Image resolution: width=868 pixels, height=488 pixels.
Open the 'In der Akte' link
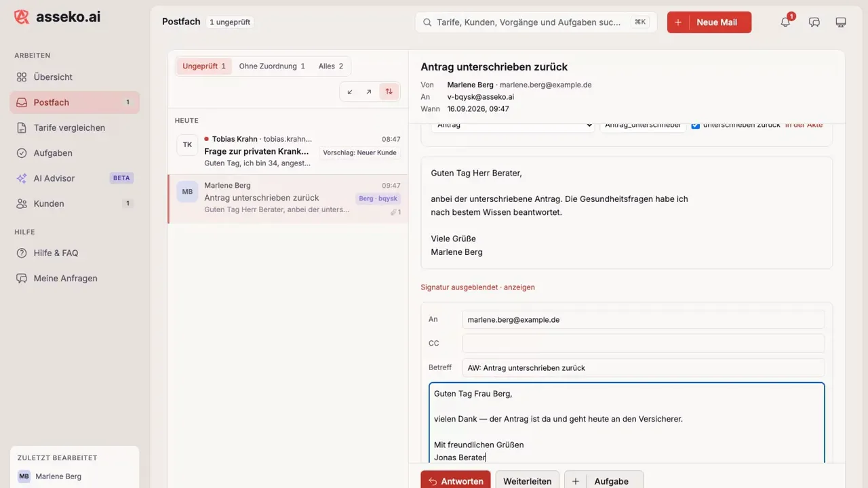804,125
